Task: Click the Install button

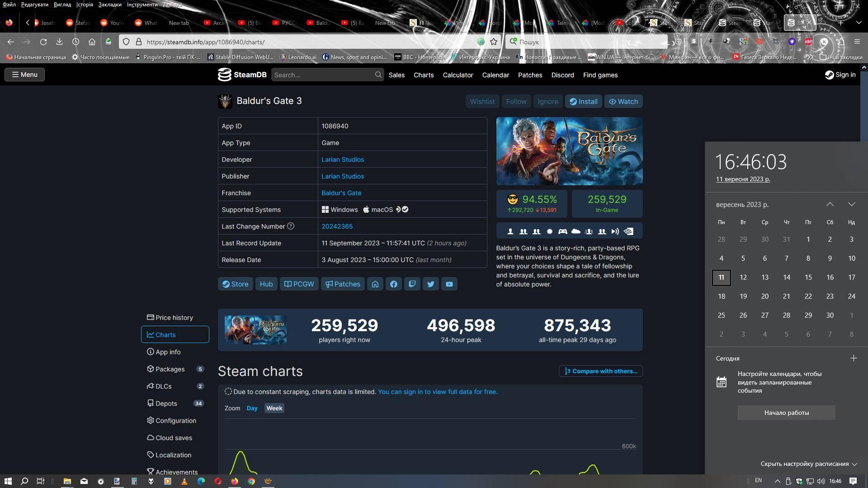Action: 583,102
